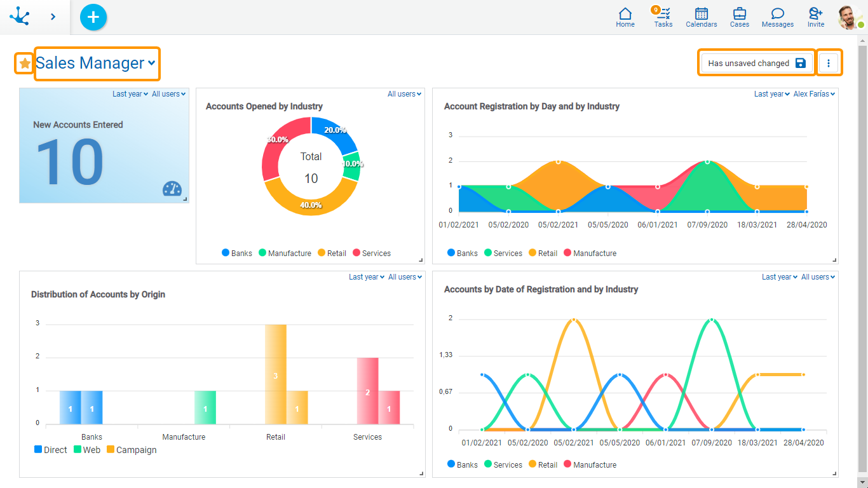Toggle Banks legend in Accounts Opened by Industry
Viewport: 868px width, 488px height.
(237, 253)
